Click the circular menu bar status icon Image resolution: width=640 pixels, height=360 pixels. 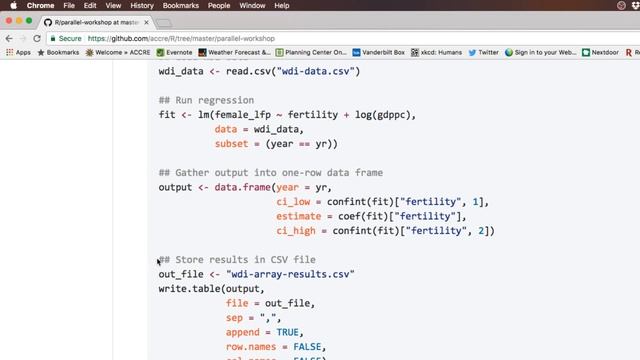click(621, 5)
